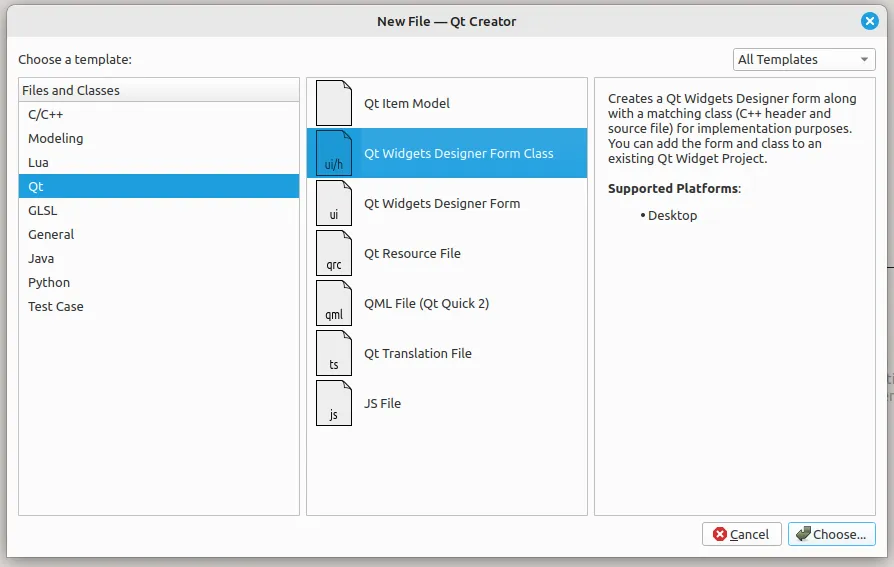The image size is (894, 567).
Task: Click the Files and Classes header
Action: (159, 90)
